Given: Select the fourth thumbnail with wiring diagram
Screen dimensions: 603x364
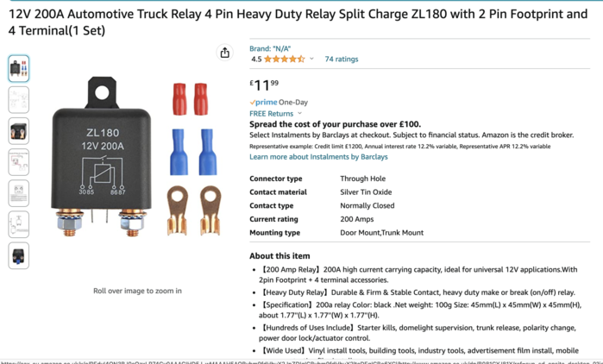Looking at the screenshot, I should (18, 162).
